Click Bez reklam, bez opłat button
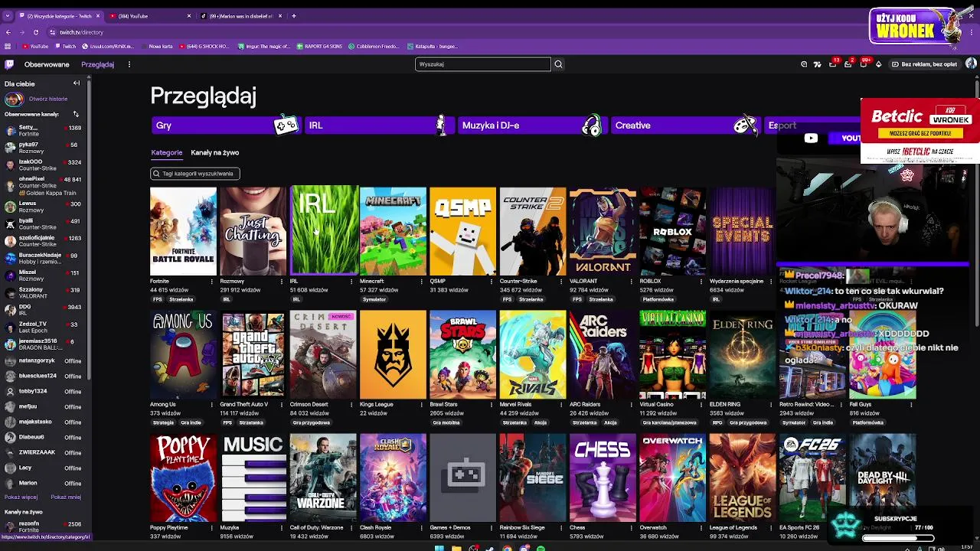 click(924, 64)
